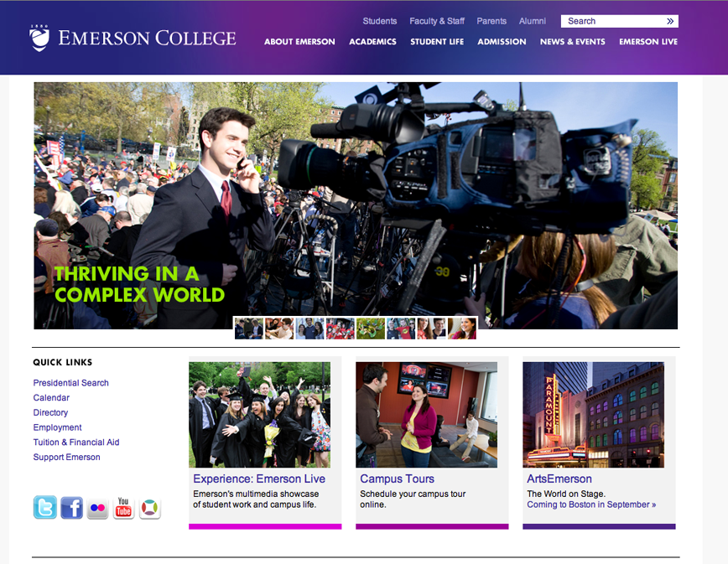
Task: Click the multicolored circle social icon
Action: tap(149, 507)
